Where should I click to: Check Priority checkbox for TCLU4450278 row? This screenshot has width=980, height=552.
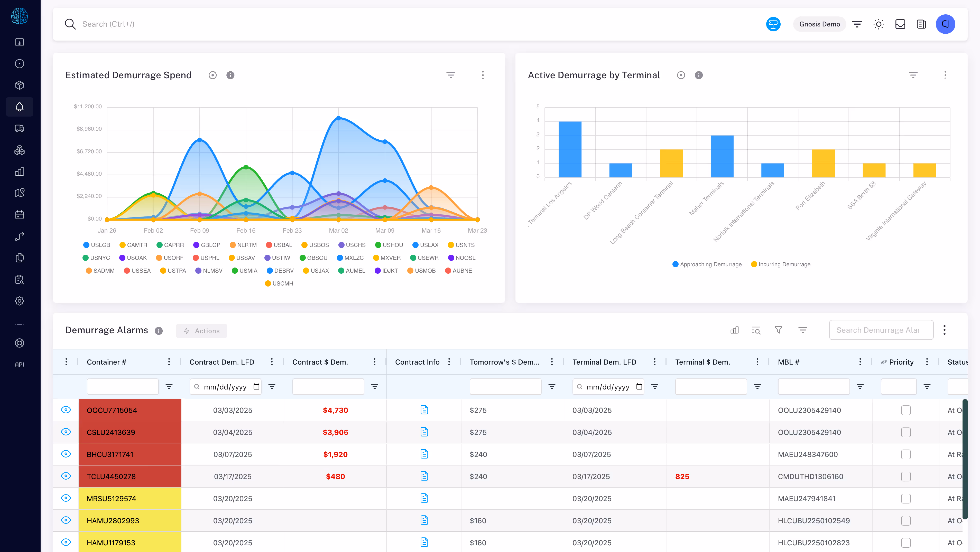pyautogui.click(x=905, y=476)
